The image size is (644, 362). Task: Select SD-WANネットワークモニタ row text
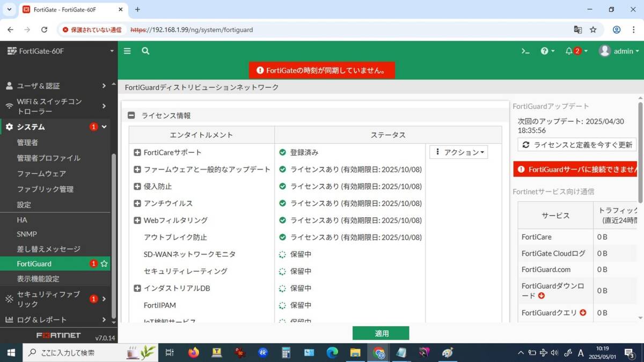coord(189,254)
